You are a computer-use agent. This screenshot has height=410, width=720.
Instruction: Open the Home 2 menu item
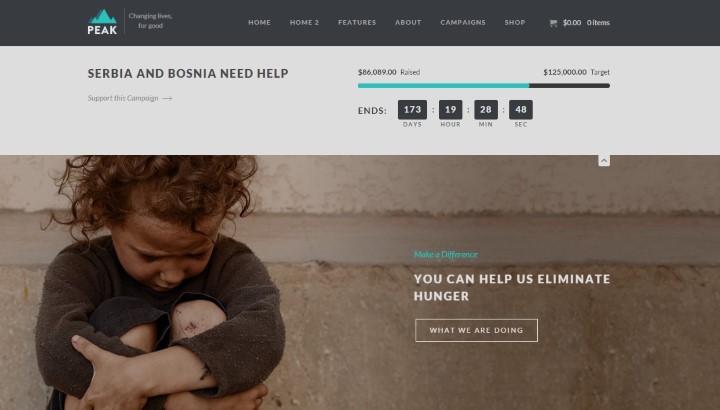pos(304,22)
